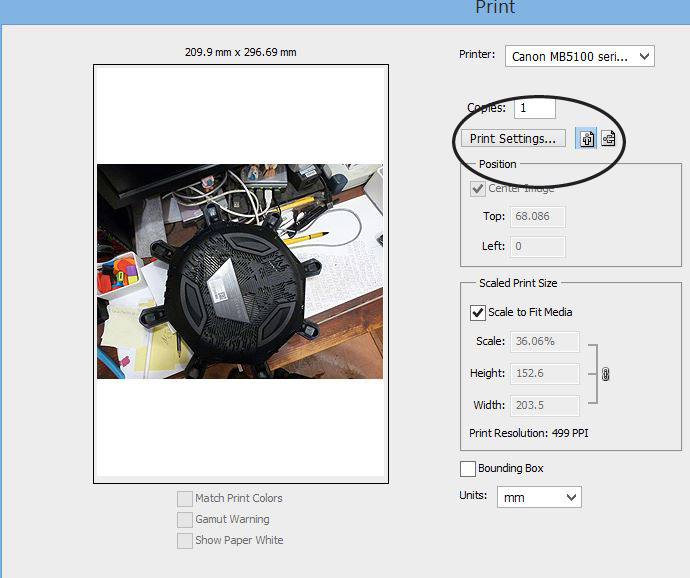Select portrait orientation icon

(x=587, y=139)
